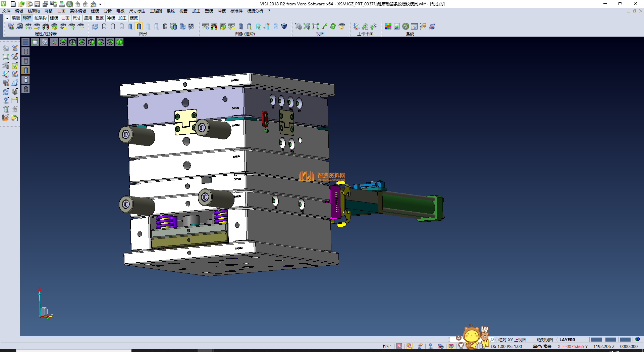Expand the quick access toolbar dropdown arrow
Screen dimensions: 644x352
pyautogui.click(x=100, y=4)
